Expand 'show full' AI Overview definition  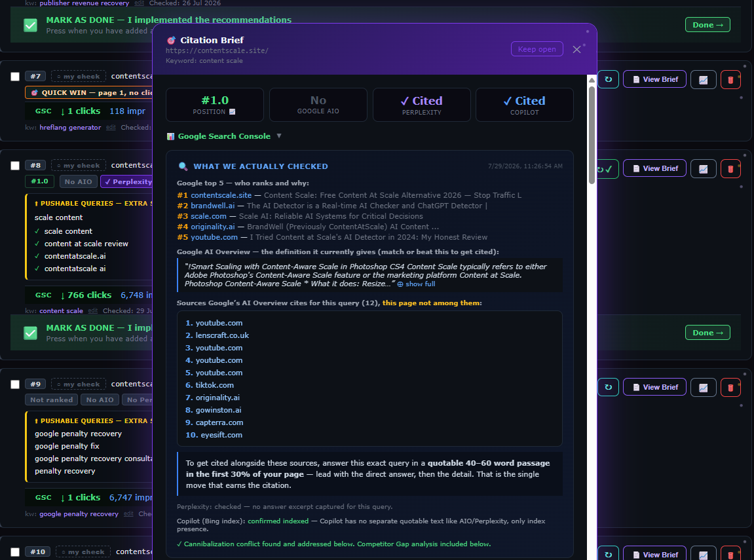(417, 284)
